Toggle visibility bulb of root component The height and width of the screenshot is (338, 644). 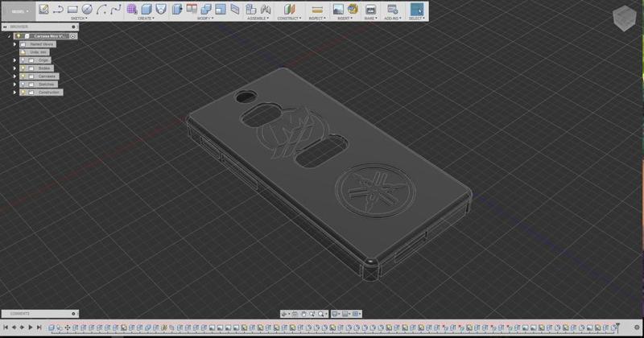point(19,36)
